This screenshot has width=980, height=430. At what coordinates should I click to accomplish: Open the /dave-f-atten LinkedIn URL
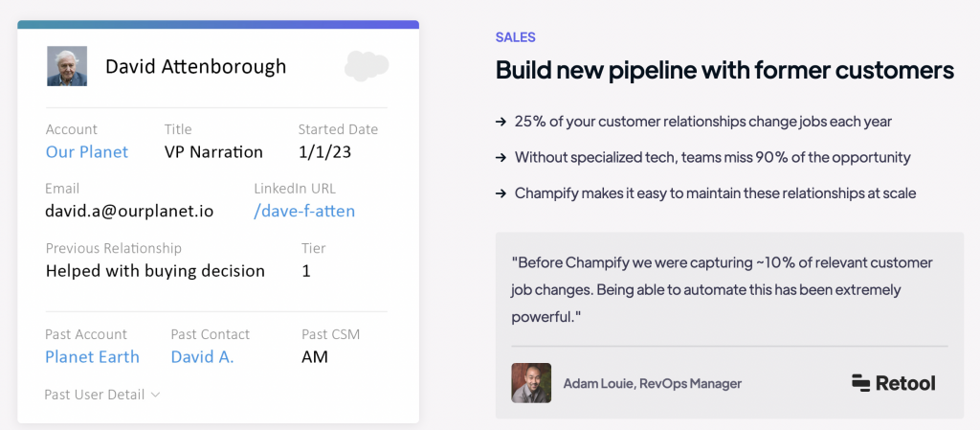tap(304, 212)
